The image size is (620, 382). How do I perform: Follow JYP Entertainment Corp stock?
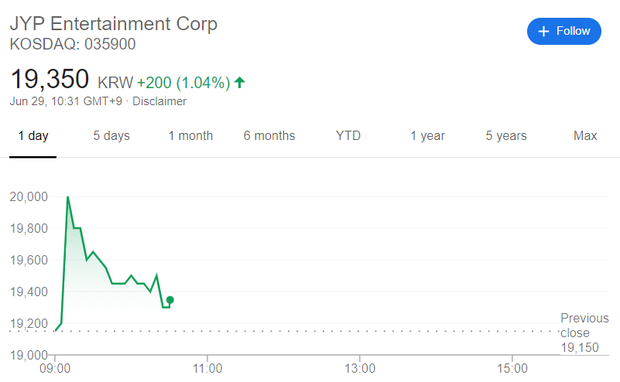click(564, 31)
